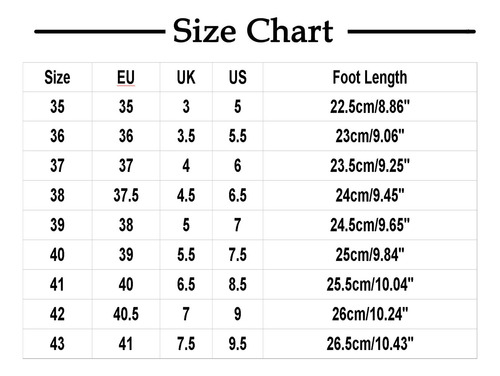Click the US 8.5 cell
Image resolution: width=500 pixels, height=376 pixels.
(x=238, y=284)
